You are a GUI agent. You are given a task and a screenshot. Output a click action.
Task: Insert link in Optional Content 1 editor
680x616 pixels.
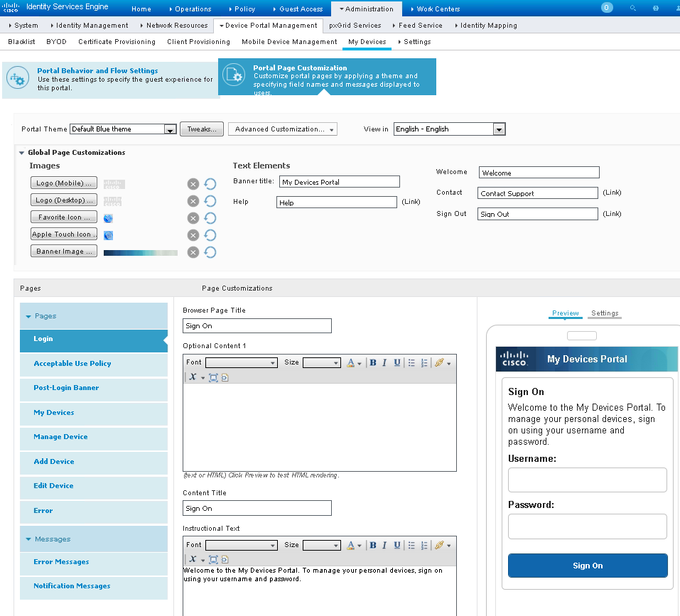click(439, 363)
